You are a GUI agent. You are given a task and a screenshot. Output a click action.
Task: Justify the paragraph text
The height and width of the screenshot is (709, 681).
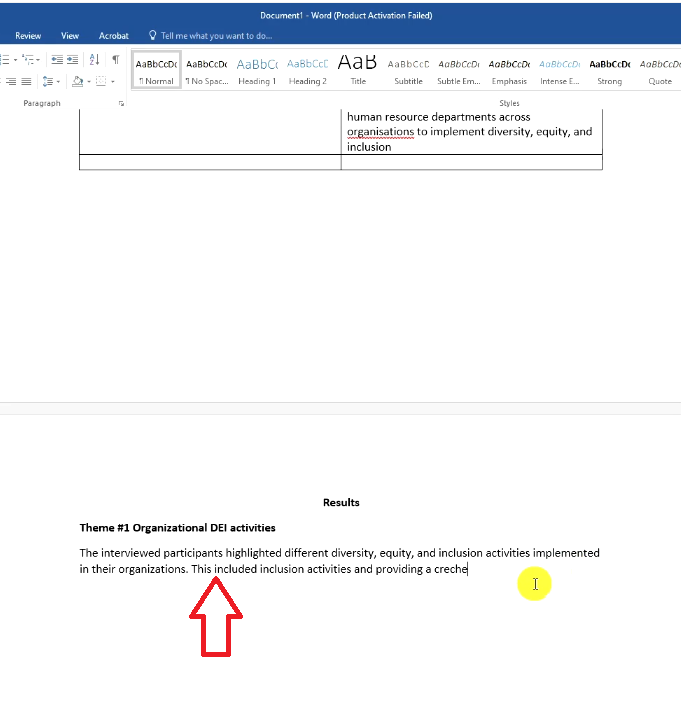26,82
